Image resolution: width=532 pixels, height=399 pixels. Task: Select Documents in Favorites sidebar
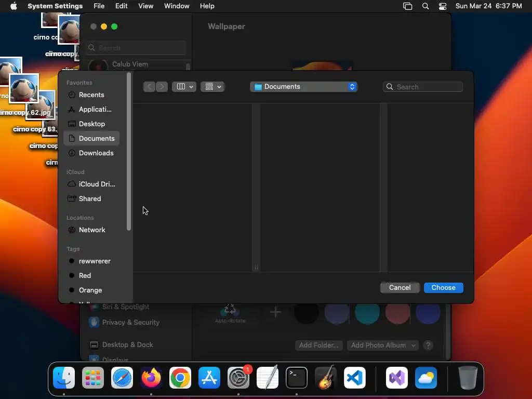(x=91, y=138)
